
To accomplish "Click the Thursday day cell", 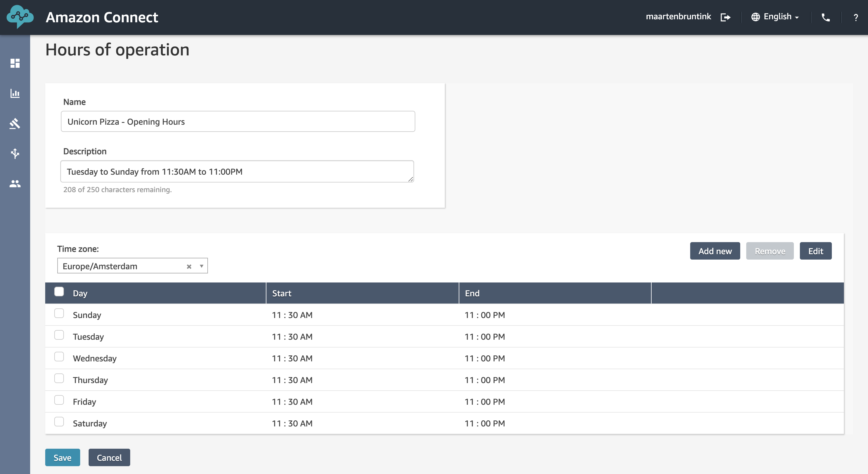I will click(90, 380).
